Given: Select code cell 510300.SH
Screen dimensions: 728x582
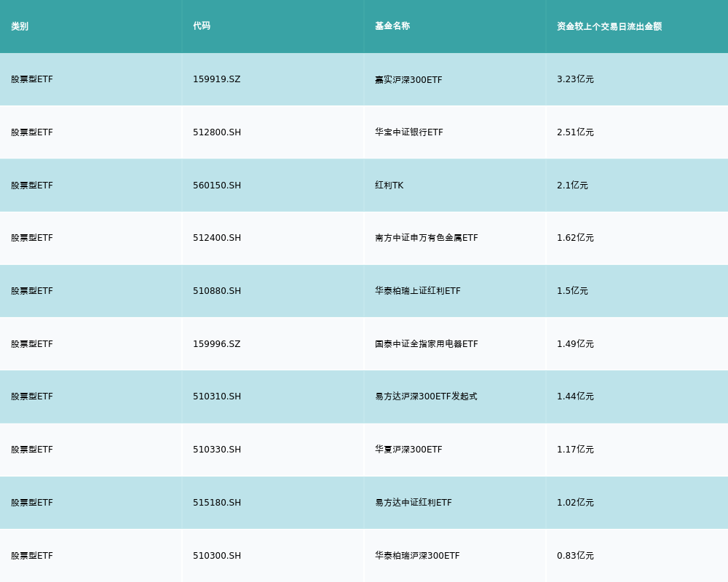Looking at the screenshot, I should tap(217, 556).
